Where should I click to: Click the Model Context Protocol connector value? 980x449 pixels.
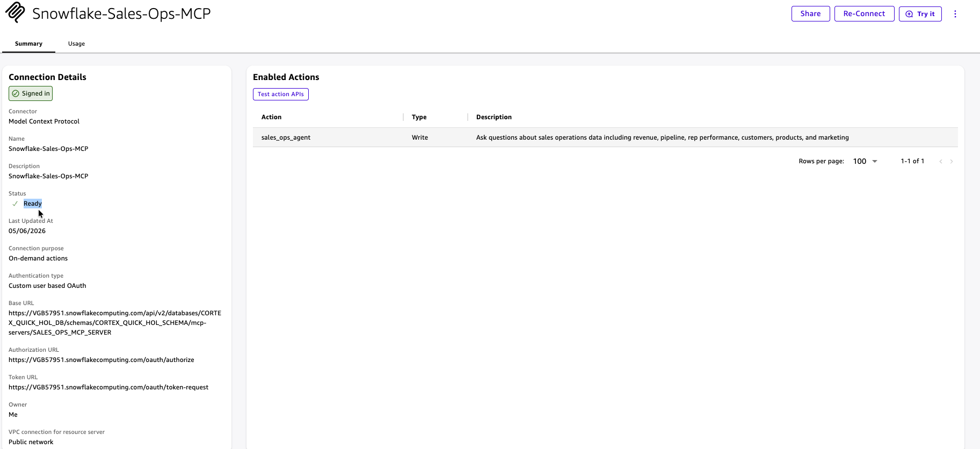(44, 121)
